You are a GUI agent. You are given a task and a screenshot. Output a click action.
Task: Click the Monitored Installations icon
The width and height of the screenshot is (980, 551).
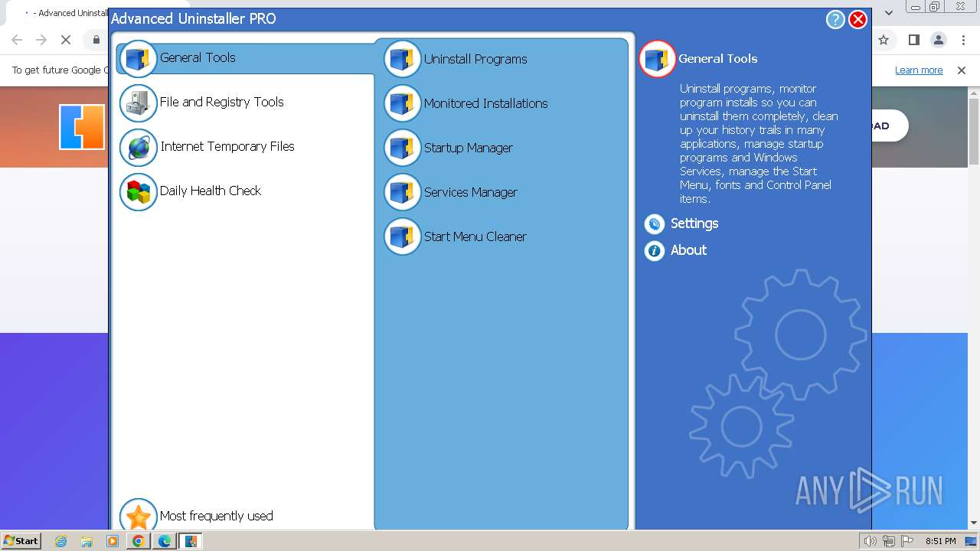pyautogui.click(x=403, y=103)
